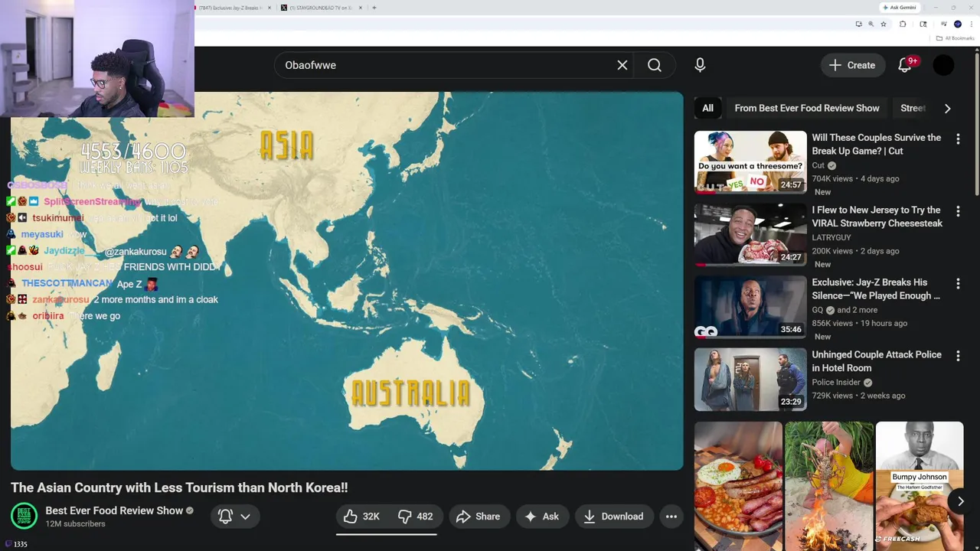Open options for Will These Couples Survive video
980x551 pixels.
tap(958, 139)
